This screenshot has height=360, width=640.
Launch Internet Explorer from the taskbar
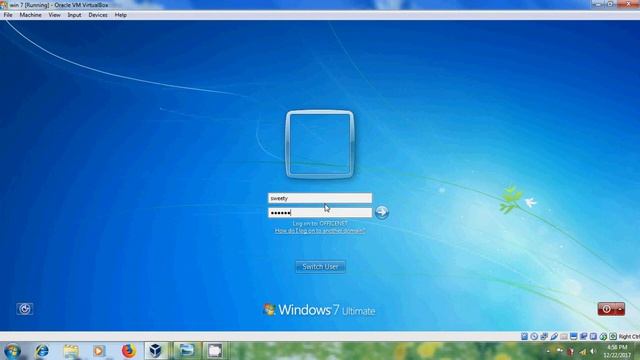click(x=42, y=351)
